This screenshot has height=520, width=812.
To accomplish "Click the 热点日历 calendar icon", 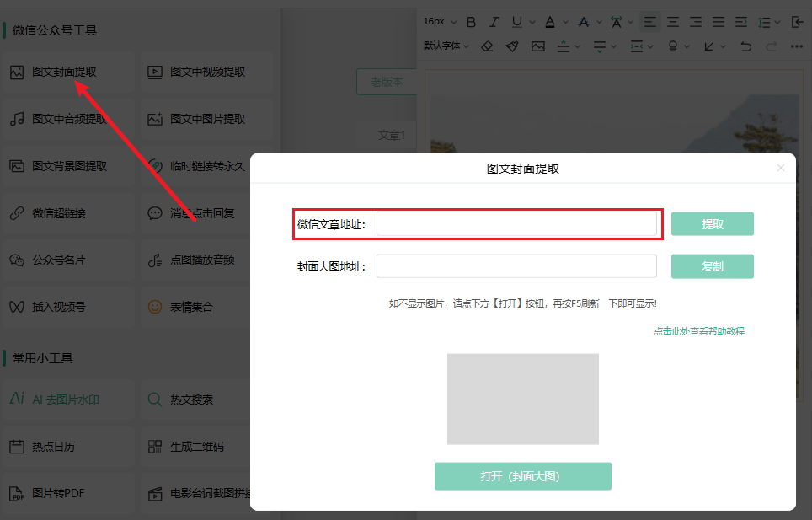I will pyautogui.click(x=17, y=447).
